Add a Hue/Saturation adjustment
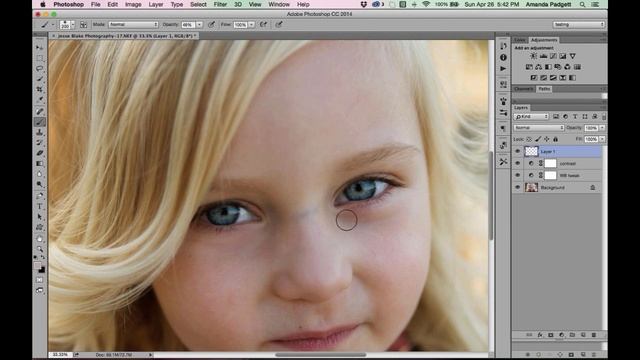Viewport: 640px width, 360px height. click(529, 67)
